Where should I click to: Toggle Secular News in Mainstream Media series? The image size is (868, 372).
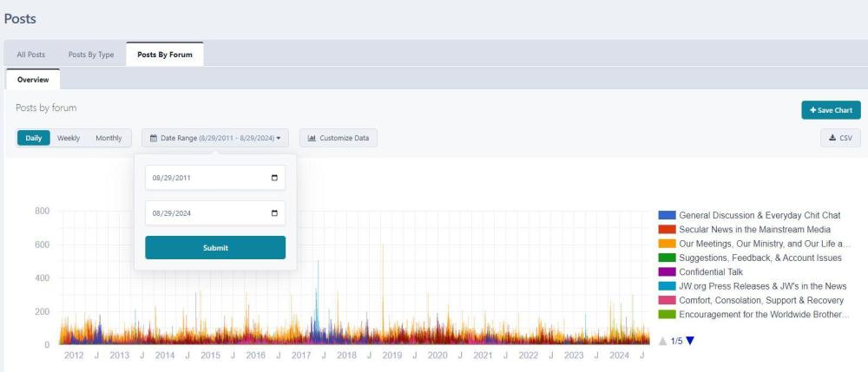pos(755,230)
